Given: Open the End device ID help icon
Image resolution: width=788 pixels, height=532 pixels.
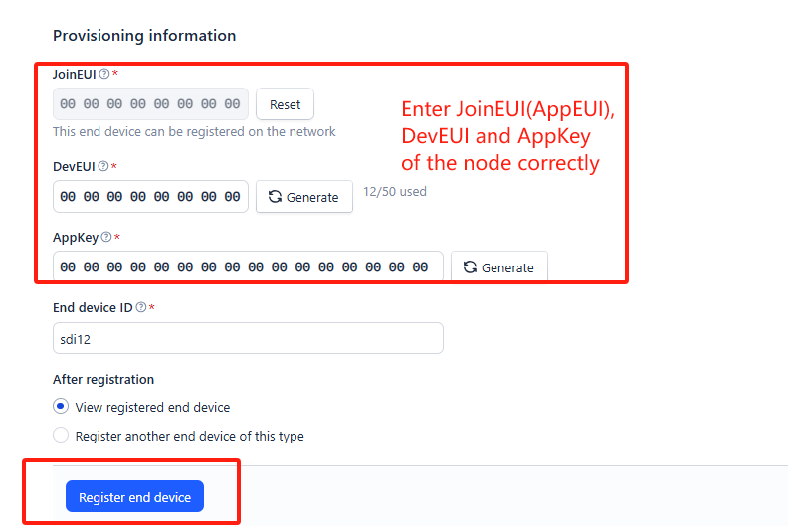Looking at the screenshot, I should [x=141, y=307].
